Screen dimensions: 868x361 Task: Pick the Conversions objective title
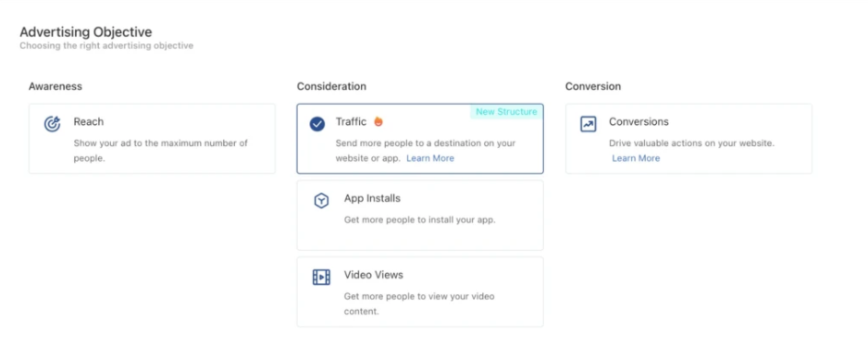coord(639,122)
